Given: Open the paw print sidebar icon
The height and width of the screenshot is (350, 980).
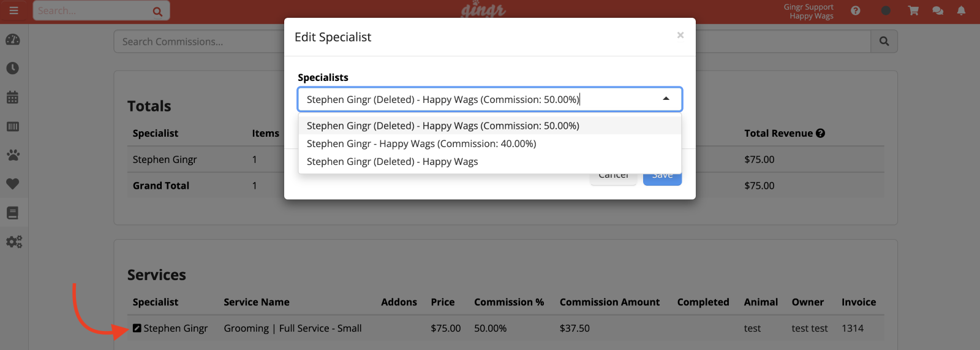Looking at the screenshot, I should tap(13, 155).
